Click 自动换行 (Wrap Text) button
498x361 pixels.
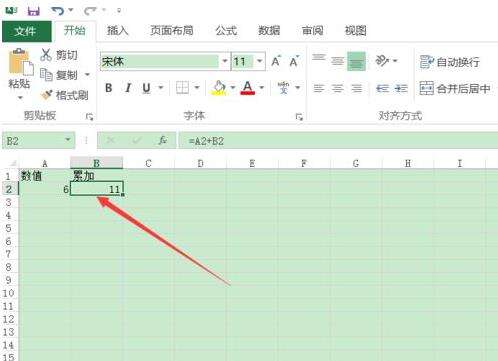(x=450, y=62)
